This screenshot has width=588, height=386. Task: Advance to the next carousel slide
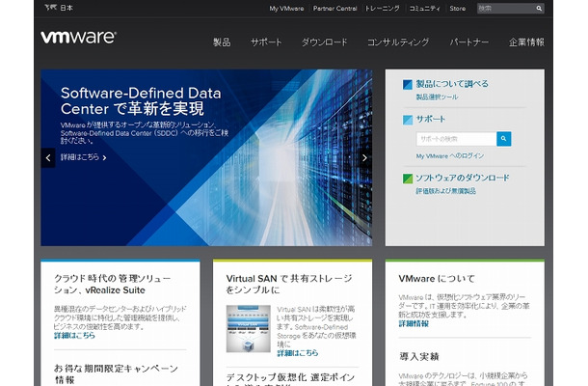tap(364, 157)
